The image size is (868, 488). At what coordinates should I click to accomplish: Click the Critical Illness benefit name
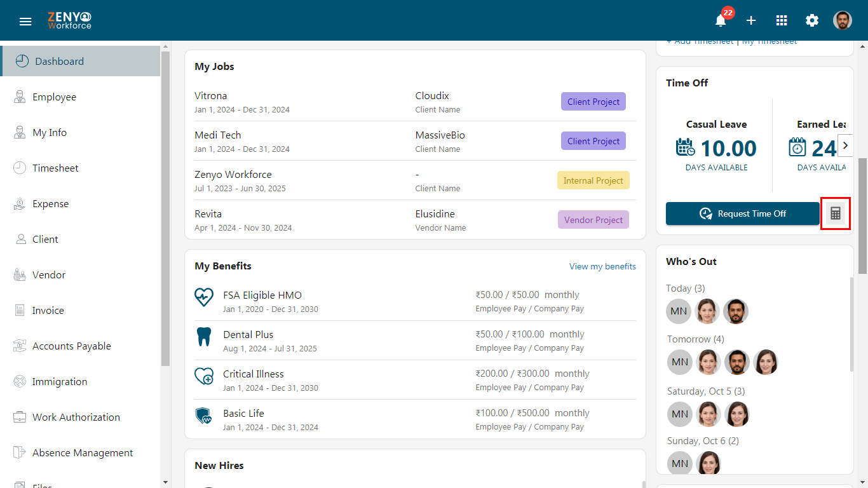(254, 374)
